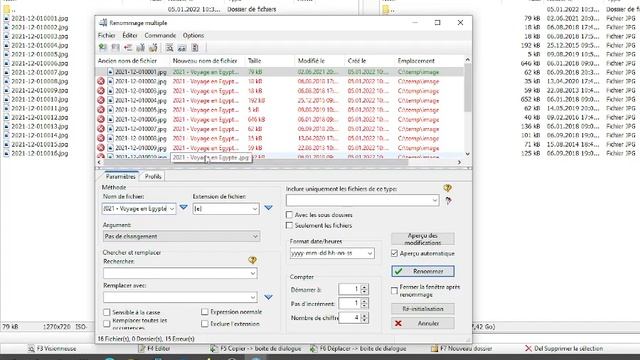Enable Remplacer toutes les occurrences checkbox
This screenshot has height=360, width=640.
pyautogui.click(x=107, y=324)
